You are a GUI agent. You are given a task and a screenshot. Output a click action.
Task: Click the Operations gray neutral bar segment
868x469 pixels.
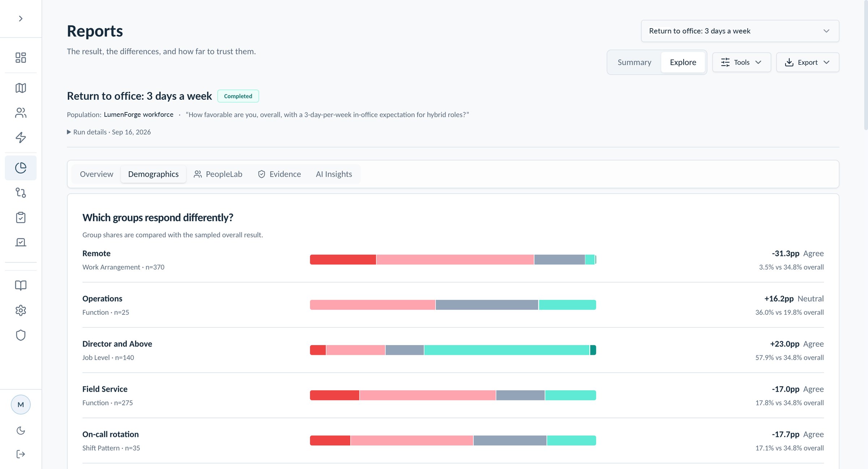(487, 305)
